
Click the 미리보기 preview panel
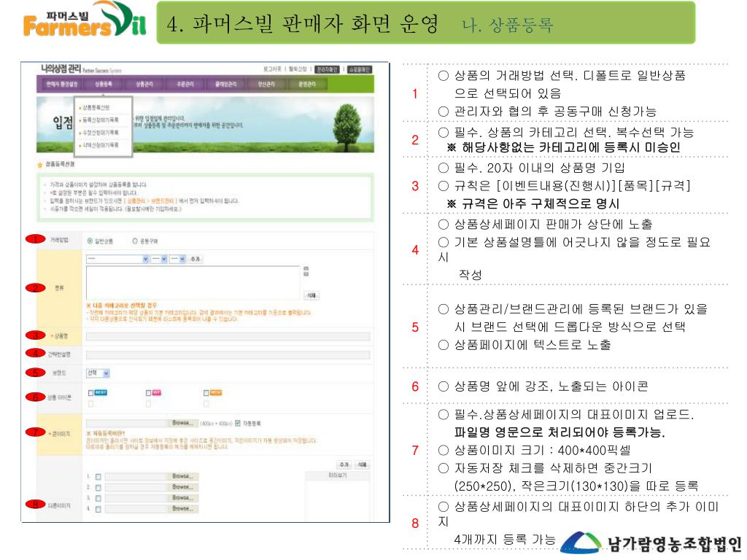[x=337, y=494]
